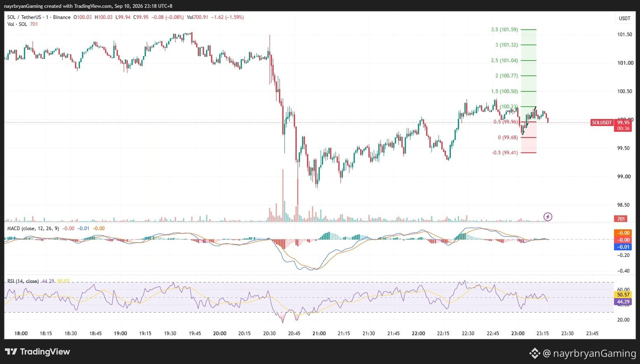Click the red stop-loss zone rectangle
Image resolution: width=640 pixels, height=364 pixels.
click(529, 137)
